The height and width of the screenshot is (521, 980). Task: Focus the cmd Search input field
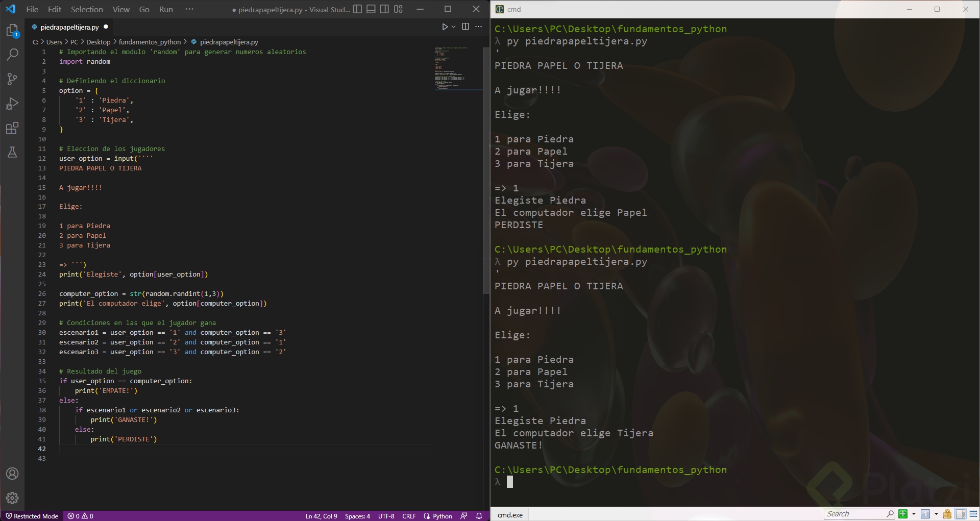pos(855,514)
